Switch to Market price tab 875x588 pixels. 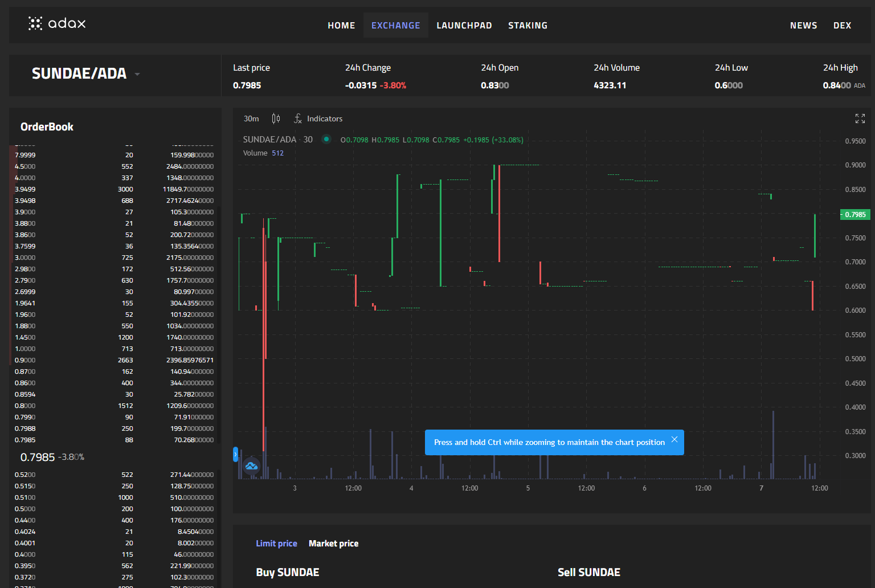(333, 544)
